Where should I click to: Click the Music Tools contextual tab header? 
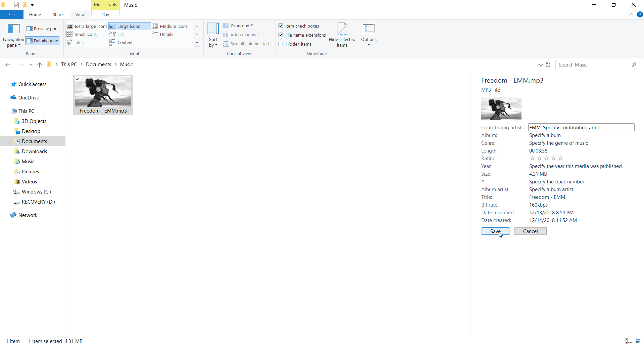[105, 5]
